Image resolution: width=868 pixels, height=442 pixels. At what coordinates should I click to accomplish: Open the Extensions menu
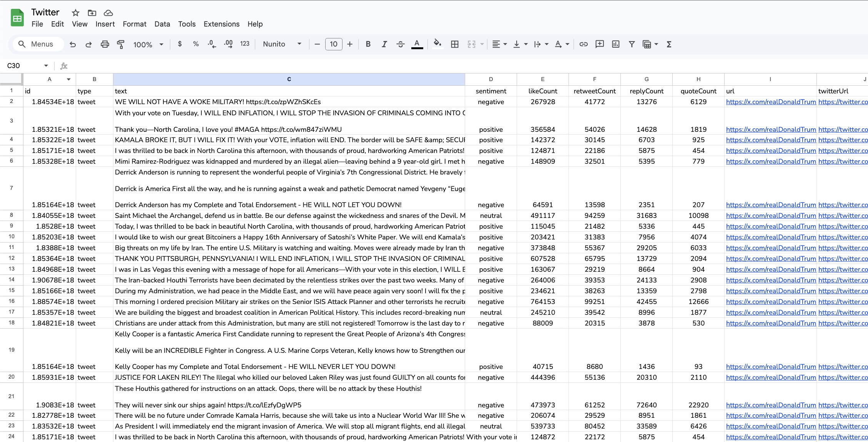click(x=221, y=24)
